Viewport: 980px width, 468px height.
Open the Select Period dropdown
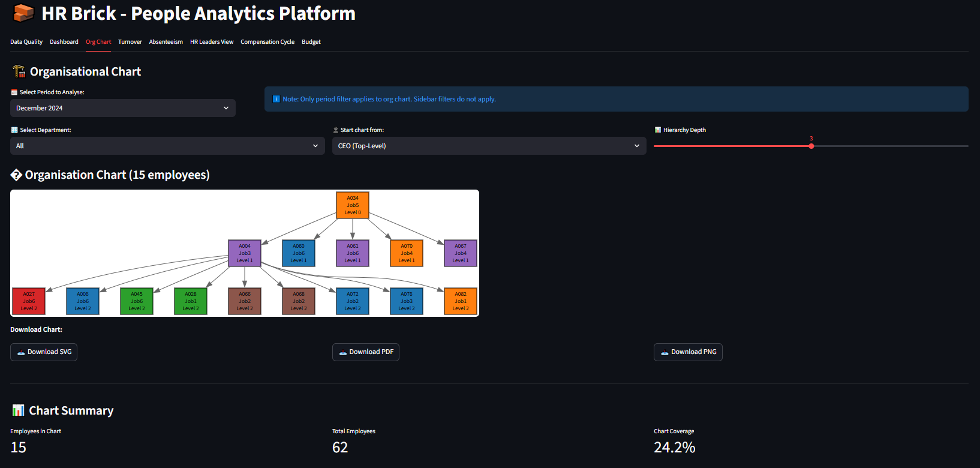pos(122,108)
